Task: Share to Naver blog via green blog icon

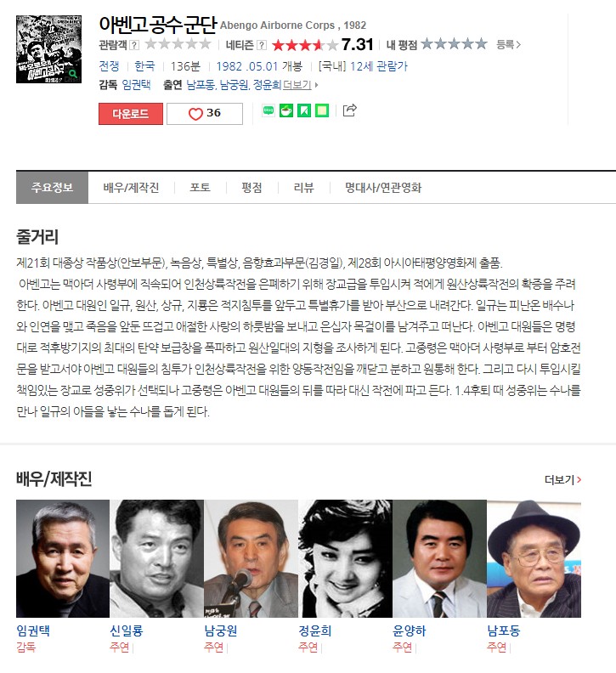Action: pyautogui.click(x=268, y=110)
